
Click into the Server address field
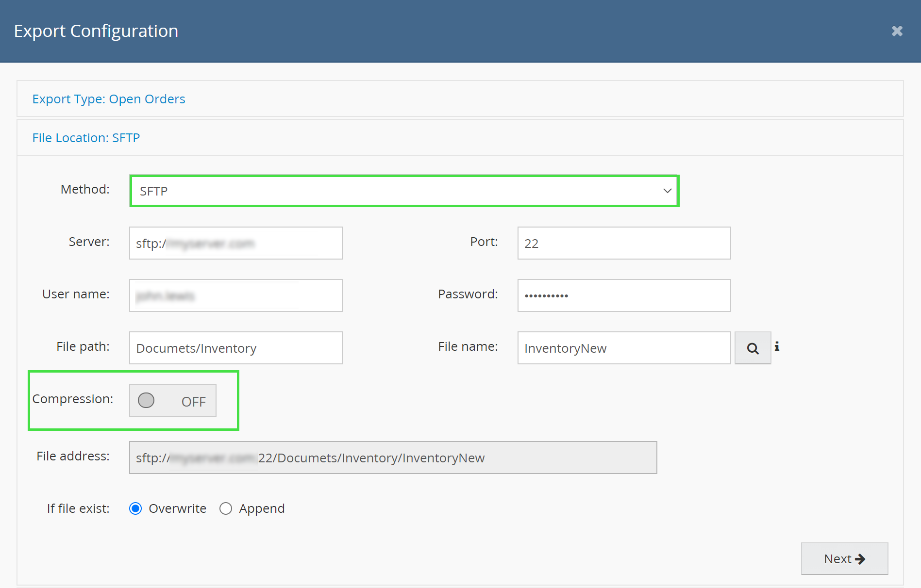click(235, 244)
